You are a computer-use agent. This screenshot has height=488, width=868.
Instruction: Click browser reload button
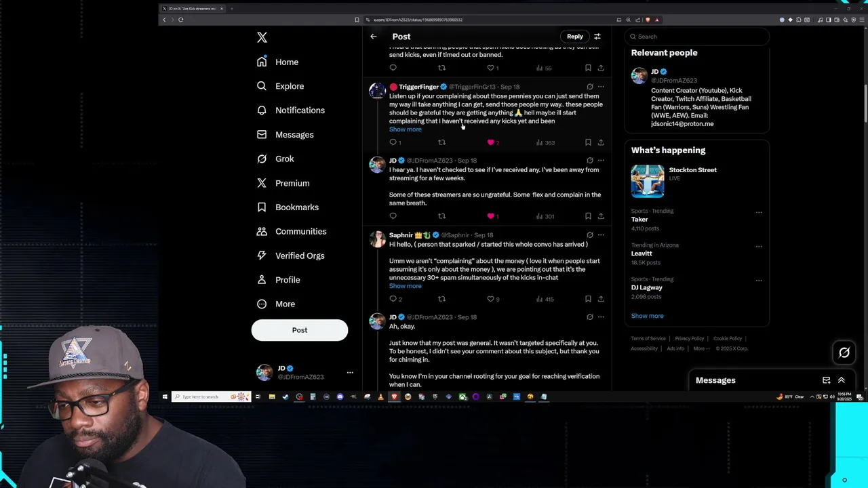click(x=181, y=20)
